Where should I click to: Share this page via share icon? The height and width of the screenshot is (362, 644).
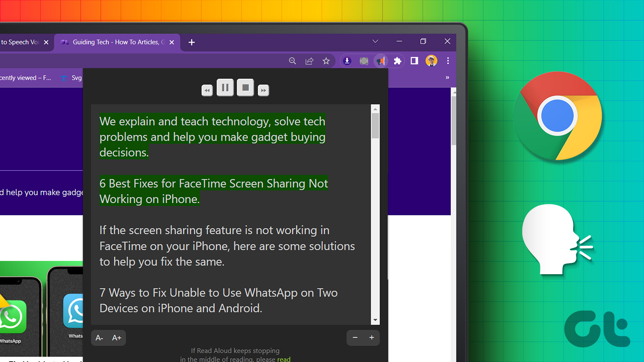pyautogui.click(x=309, y=61)
